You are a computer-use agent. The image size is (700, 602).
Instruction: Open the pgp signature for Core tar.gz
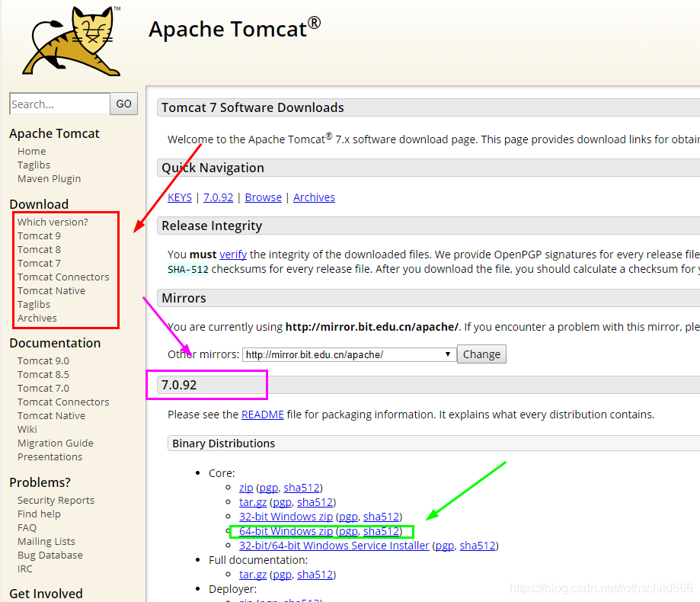[x=282, y=503]
